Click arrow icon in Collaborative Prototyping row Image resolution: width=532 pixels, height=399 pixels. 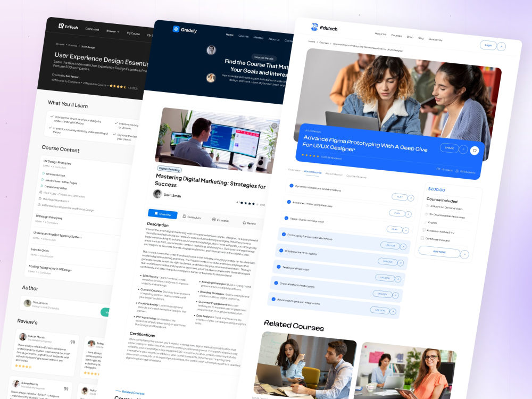pos(401,263)
